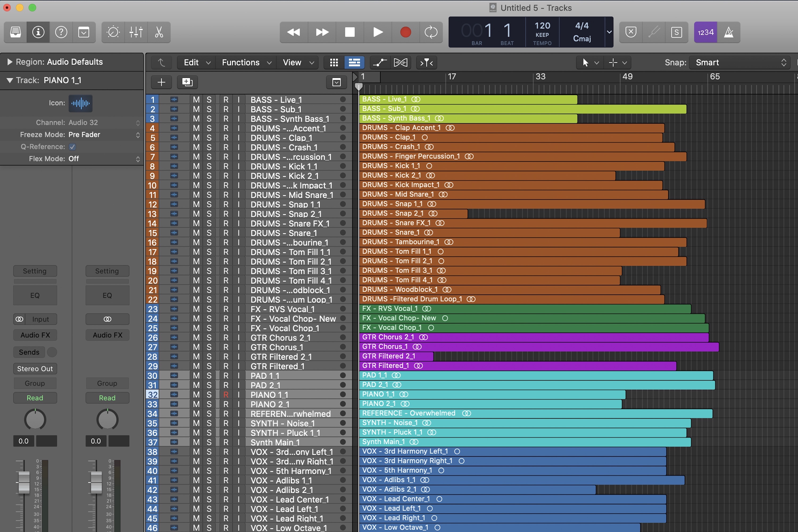The image size is (798, 532).
Task: Uncheck the Q-Reference checkbox
Action: (72, 147)
